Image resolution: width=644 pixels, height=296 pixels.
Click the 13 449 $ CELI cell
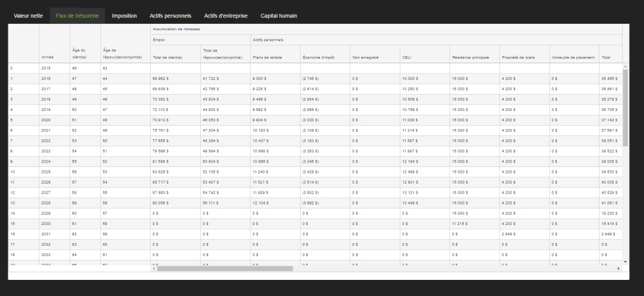click(x=425, y=203)
